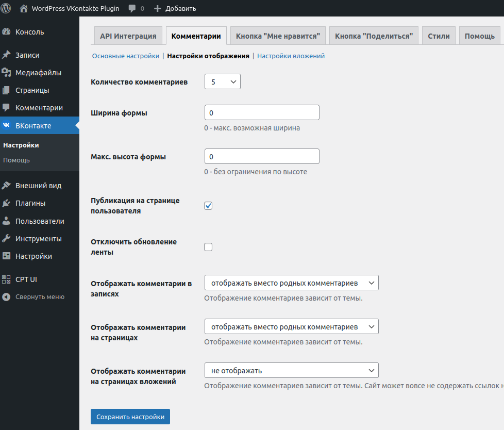This screenshot has width=504, height=430.
Task: Toggle Публикация на странице пользователя checkbox
Action: pos(208,206)
